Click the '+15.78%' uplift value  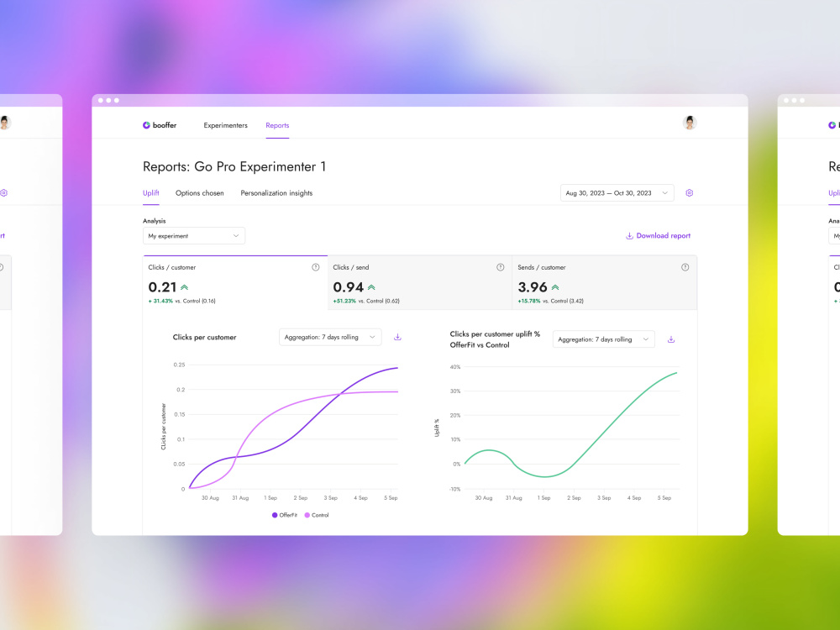click(x=529, y=301)
